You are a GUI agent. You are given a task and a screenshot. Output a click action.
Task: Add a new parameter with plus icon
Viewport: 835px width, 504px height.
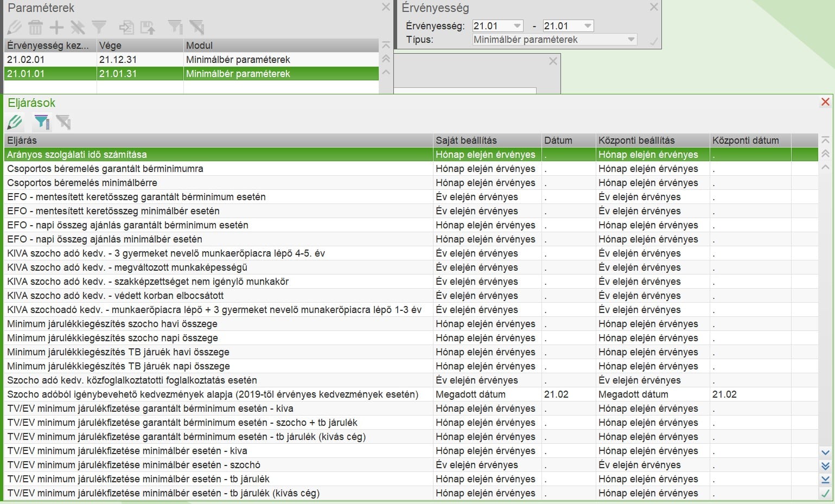(56, 27)
